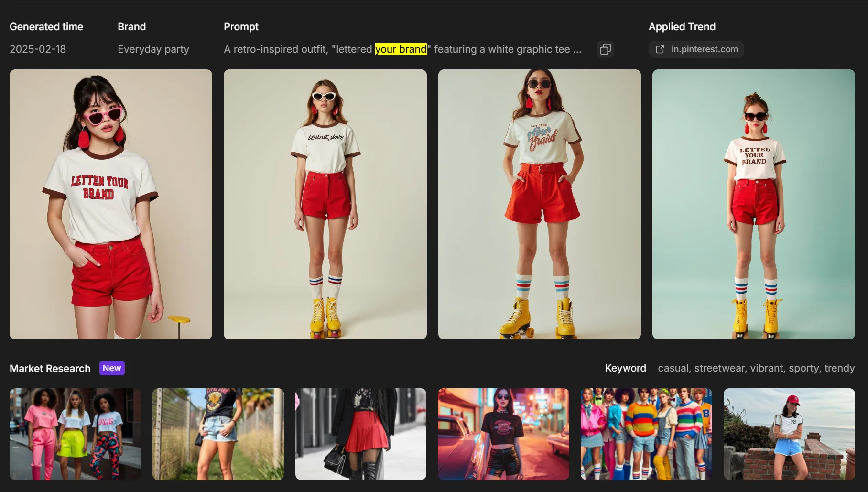The height and width of the screenshot is (492, 868).
Task: Click the external link icon beside in.pinterest.com
Action: pos(660,49)
